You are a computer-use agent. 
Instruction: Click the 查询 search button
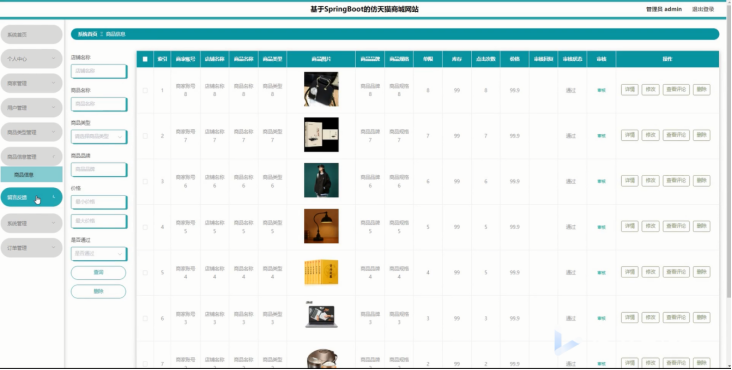point(99,272)
